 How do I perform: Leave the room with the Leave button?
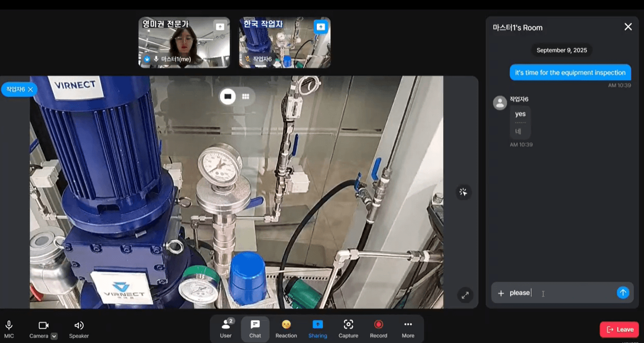coord(619,329)
